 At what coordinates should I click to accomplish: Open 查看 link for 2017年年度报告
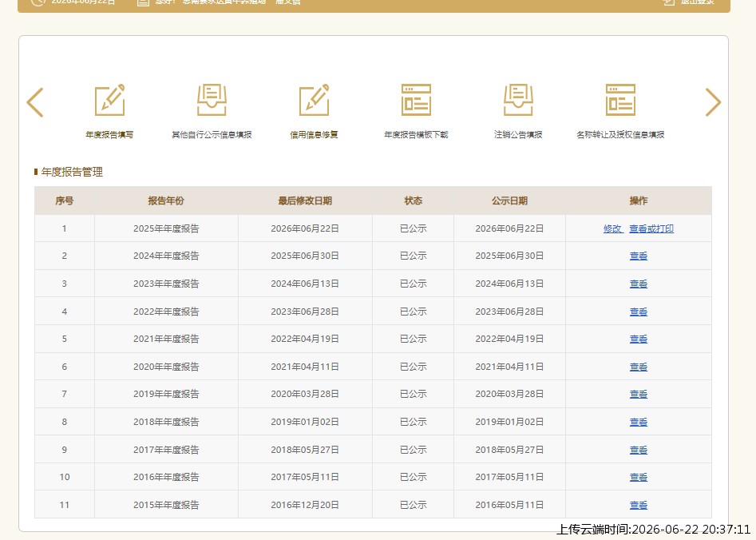[639, 450]
